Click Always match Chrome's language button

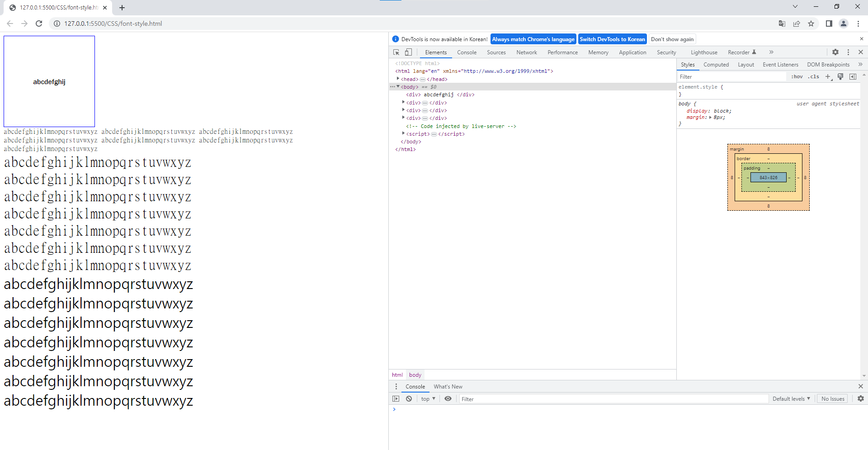coord(533,39)
